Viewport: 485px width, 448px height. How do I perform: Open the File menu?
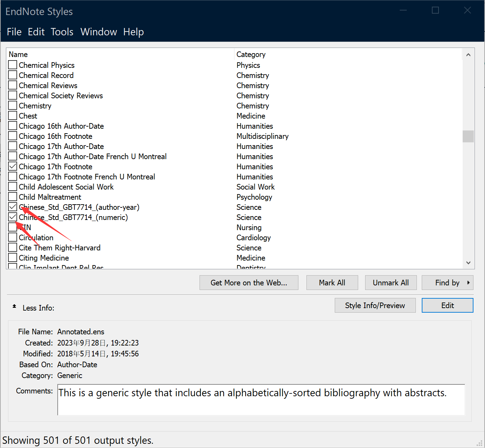coord(14,32)
